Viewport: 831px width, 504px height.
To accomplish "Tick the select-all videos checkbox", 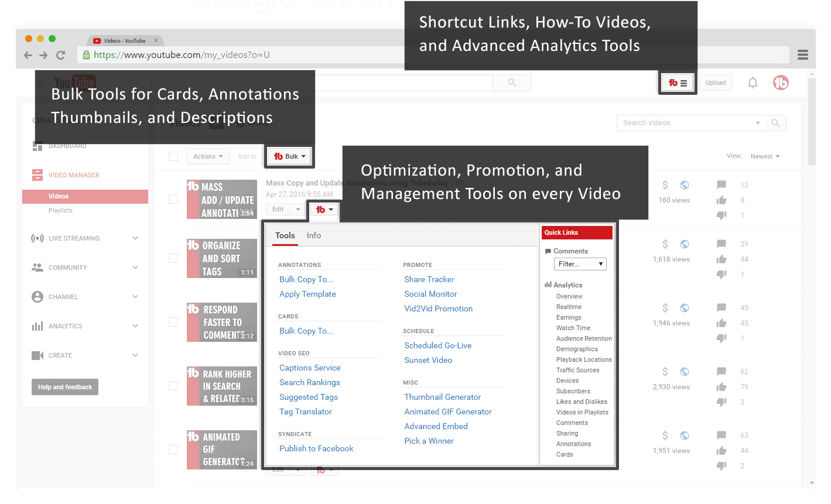I will pos(173,156).
